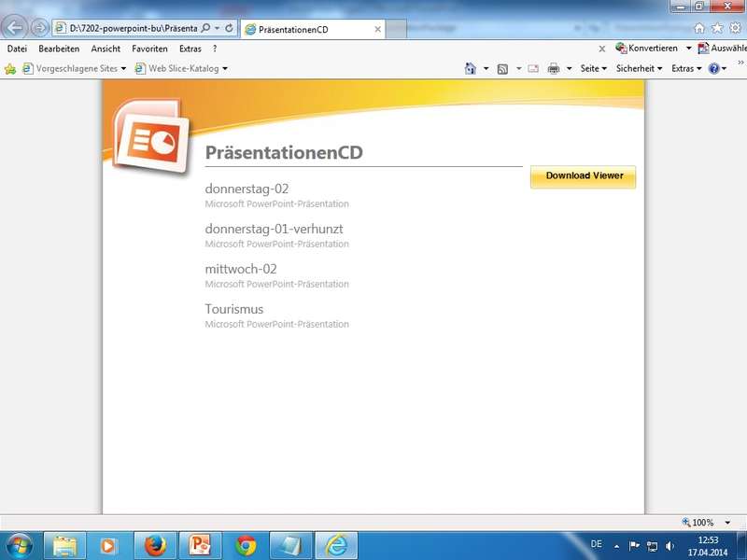Image resolution: width=747 pixels, height=560 pixels.
Task: Close the Konvertieren toolbar with X
Action: [602, 49]
